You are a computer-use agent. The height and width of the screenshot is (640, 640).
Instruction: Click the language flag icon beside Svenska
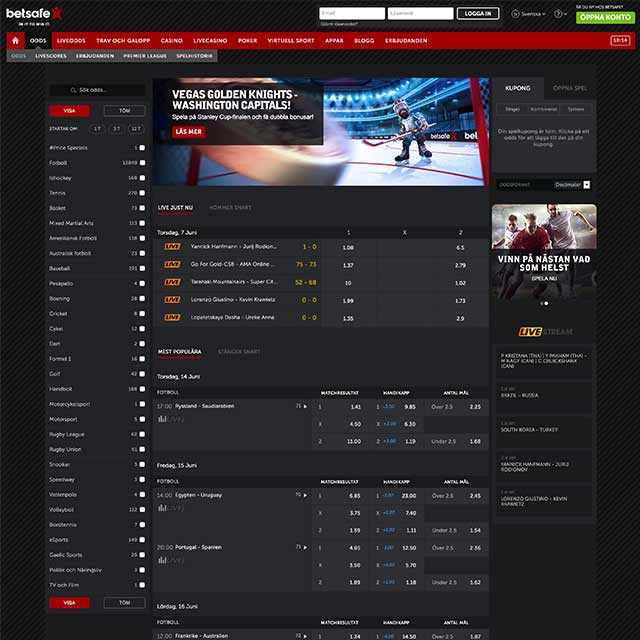[x=516, y=14]
